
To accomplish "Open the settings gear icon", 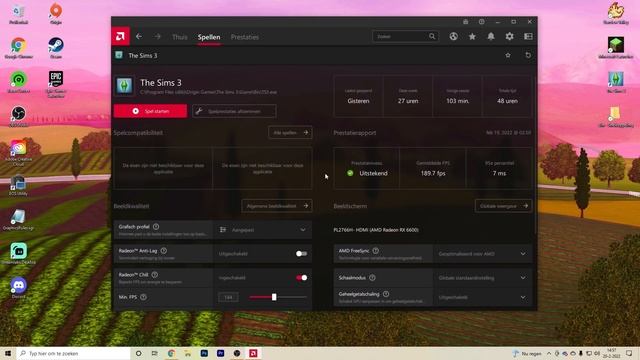I will tap(509, 36).
